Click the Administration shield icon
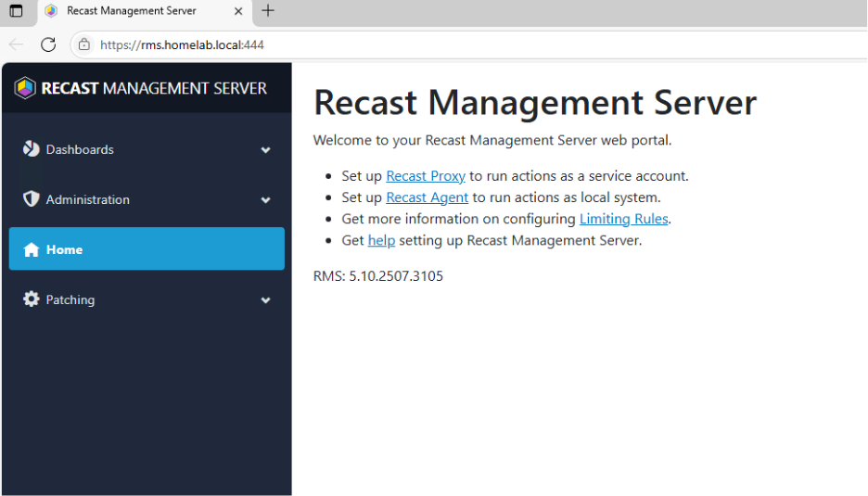The height and width of the screenshot is (496, 868). point(31,198)
